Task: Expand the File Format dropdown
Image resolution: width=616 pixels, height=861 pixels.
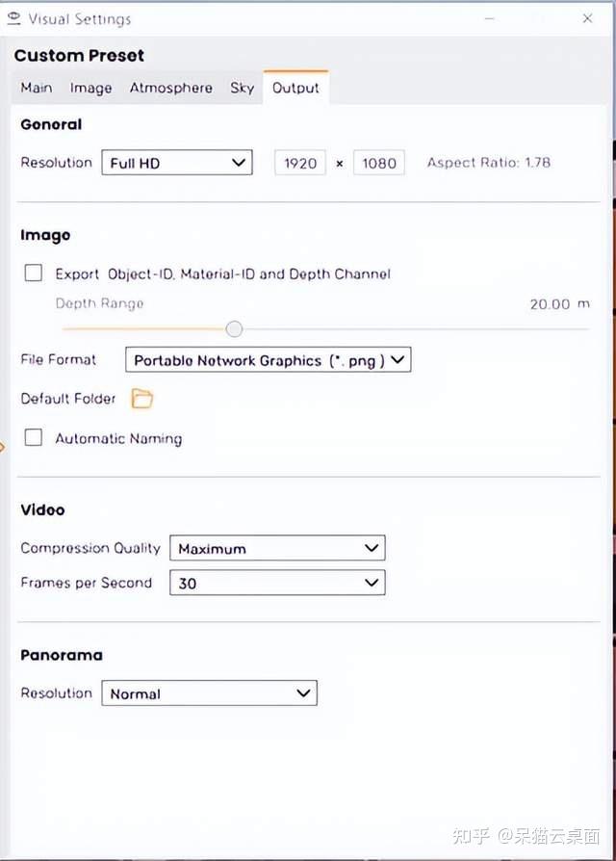Action: coord(268,360)
